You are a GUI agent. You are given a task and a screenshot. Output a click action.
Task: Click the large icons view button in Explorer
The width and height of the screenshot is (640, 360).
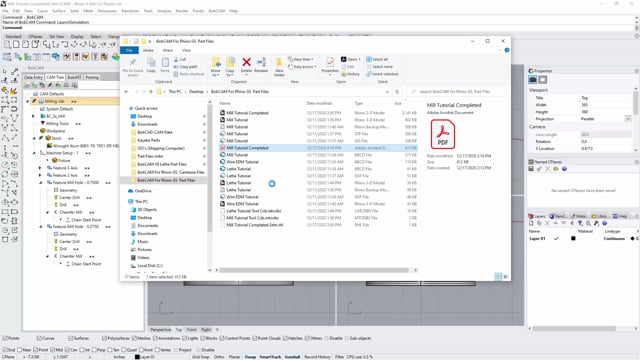pyautogui.click(x=506, y=277)
